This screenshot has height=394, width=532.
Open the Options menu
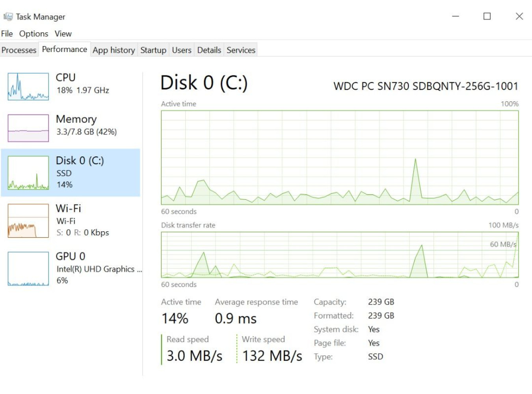click(33, 33)
